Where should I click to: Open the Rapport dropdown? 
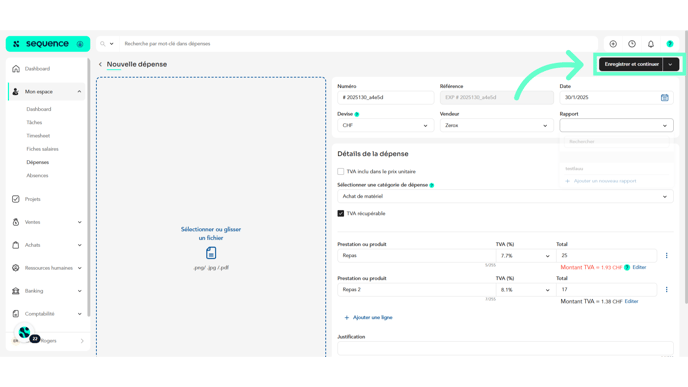(616, 125)
